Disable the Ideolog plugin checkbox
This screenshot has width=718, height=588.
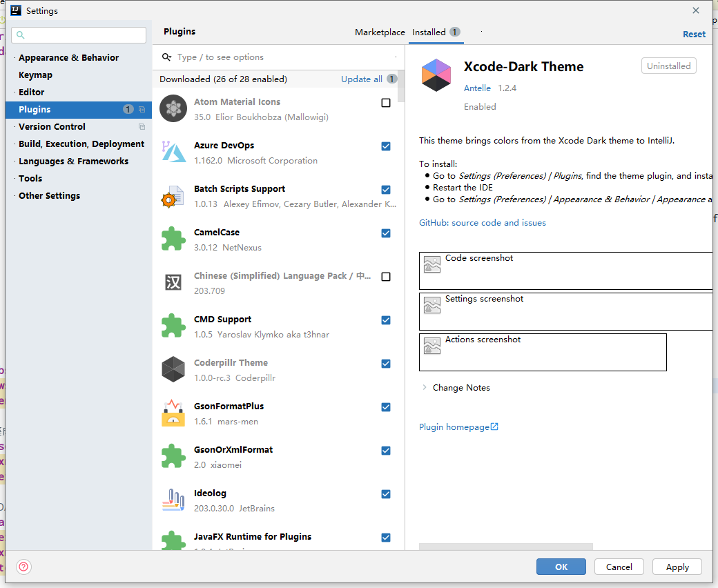[x=386, y=494]
